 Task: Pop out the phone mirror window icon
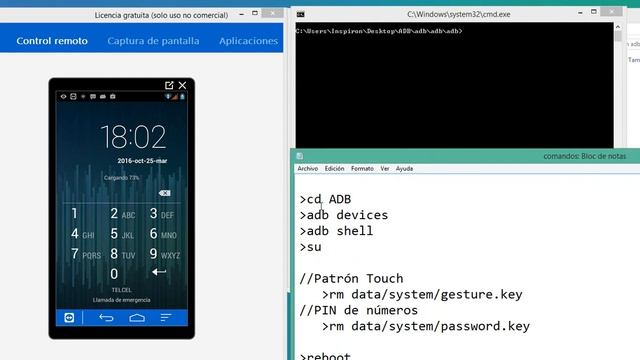(x=169, y=85)
